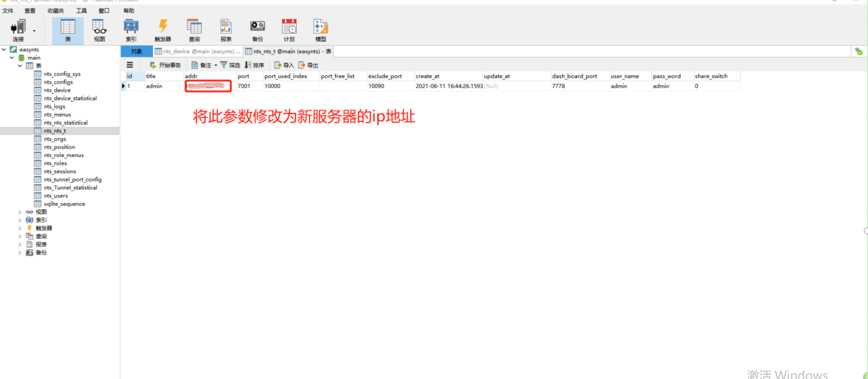868x379 pixels.
Task: Click the port cell value 7001
Action: click(244, 86)
